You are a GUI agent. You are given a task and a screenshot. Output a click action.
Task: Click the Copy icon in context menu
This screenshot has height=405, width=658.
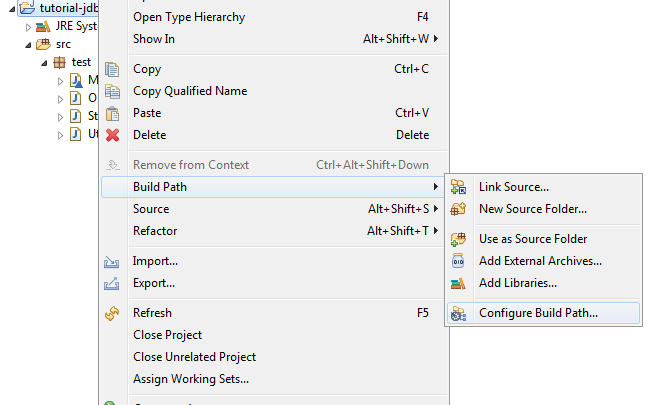(113, 69)
